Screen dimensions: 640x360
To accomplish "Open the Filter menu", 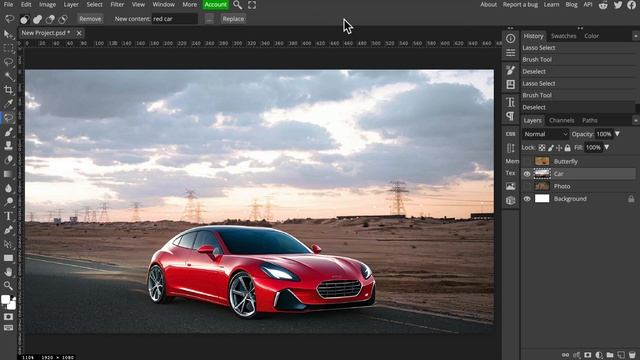I will point(117,4).
